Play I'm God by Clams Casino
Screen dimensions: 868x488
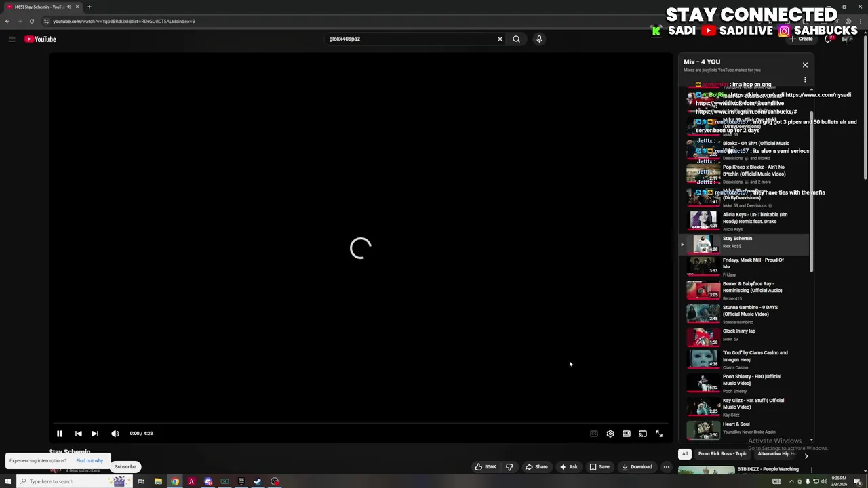(x=745, y=360)
